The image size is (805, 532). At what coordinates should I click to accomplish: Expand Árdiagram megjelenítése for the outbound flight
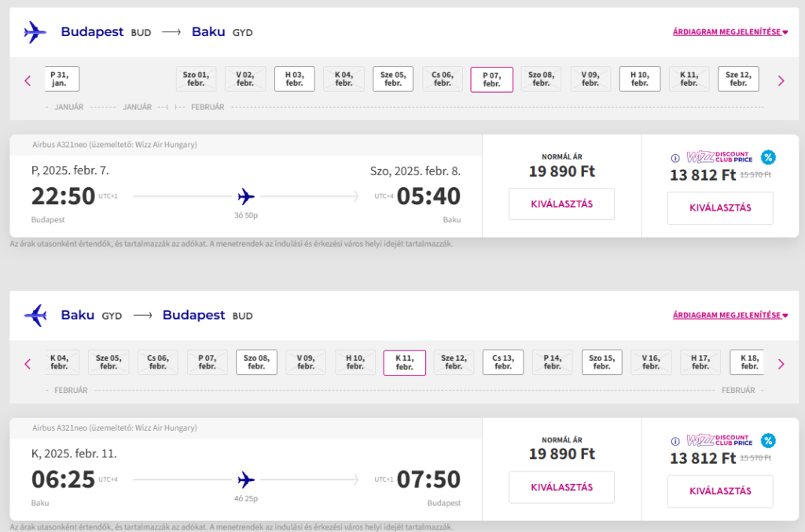click(x=730, y=32)
